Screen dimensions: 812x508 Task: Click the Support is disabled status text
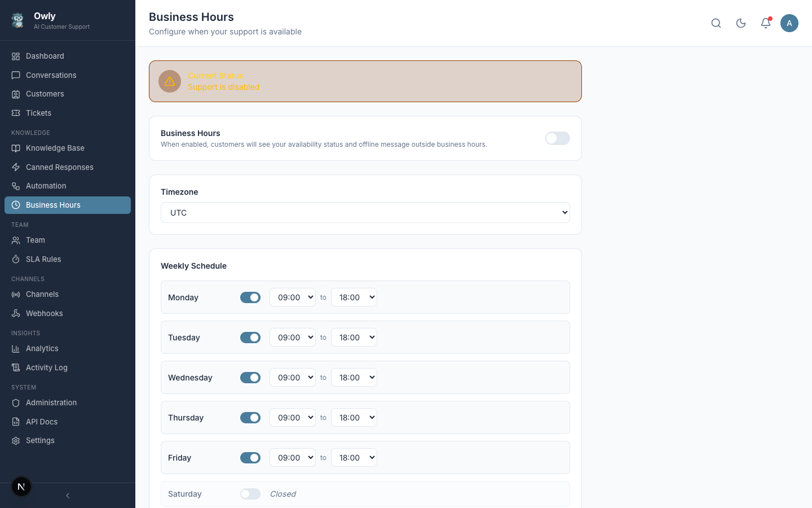223,87
